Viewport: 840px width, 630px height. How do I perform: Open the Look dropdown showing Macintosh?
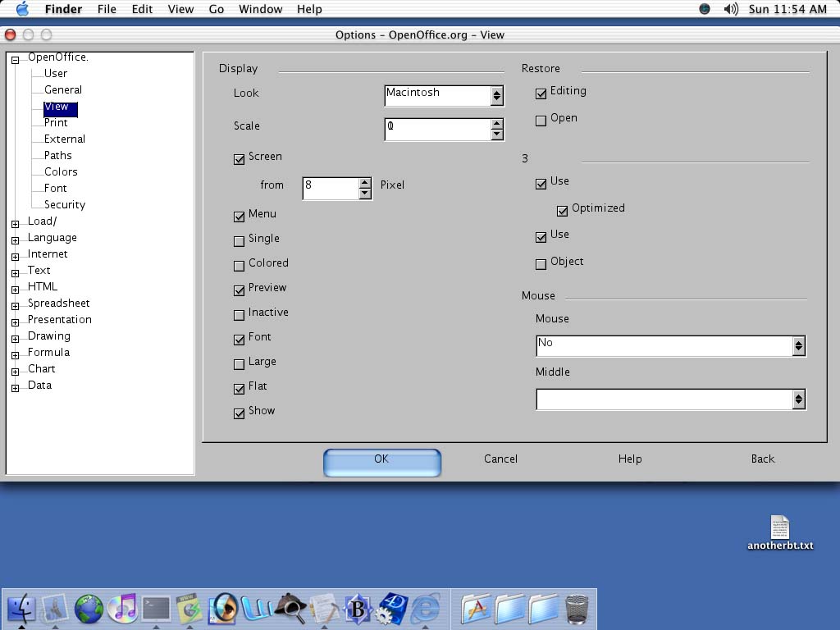(x=444, y=95)
